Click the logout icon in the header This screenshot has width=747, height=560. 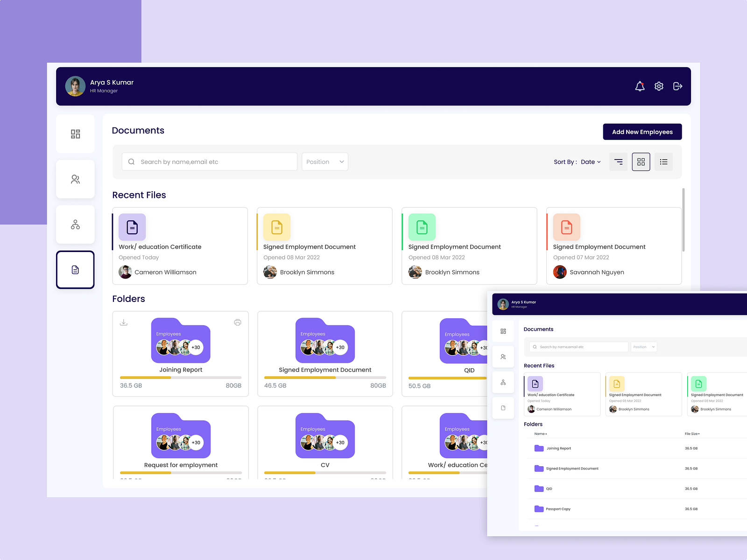(x=678, y=86)
